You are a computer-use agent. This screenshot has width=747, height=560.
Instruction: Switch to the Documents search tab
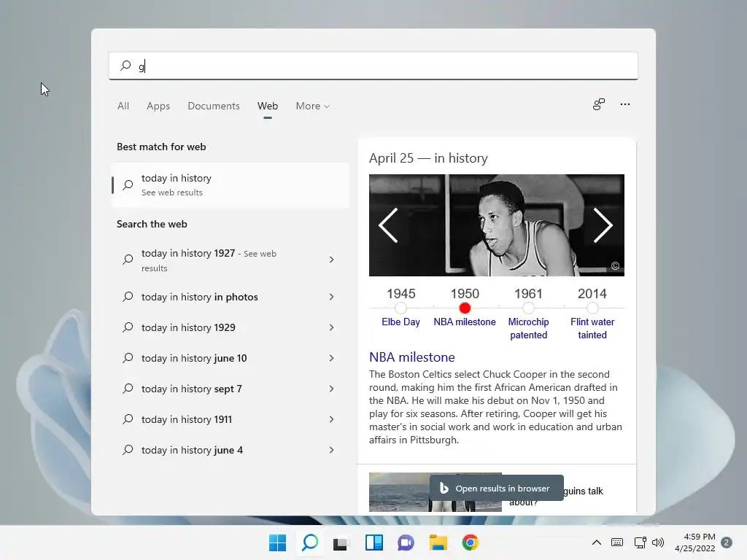coord(214,106)
